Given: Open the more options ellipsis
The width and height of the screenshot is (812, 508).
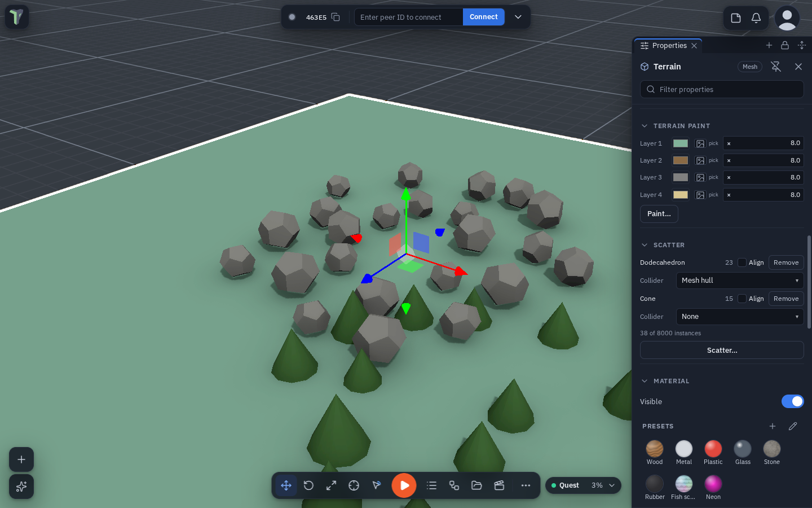Looking at the screenshot, I should (526, 485).
